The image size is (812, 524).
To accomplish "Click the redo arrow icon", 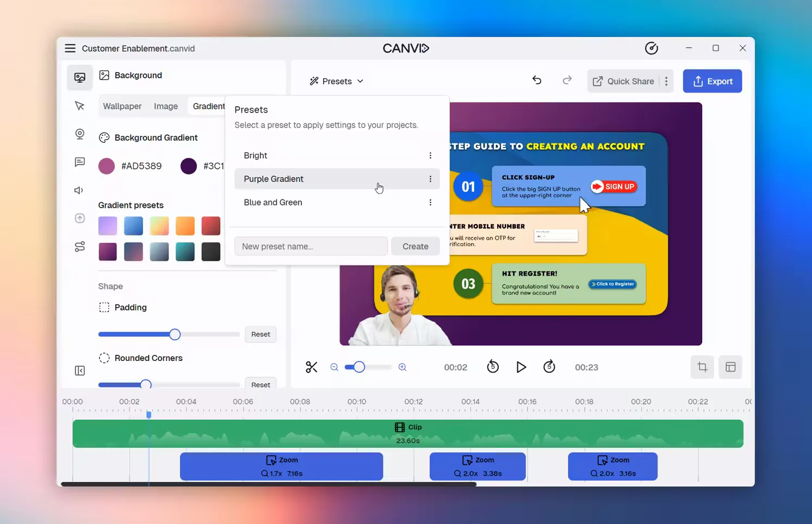I will pyautogui.click(x=567, y=80).
